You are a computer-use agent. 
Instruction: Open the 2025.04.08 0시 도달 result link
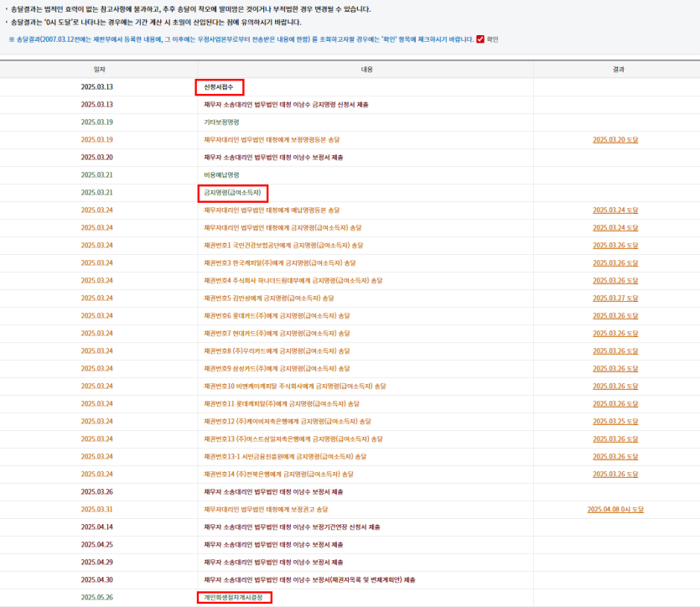point(615,510)
